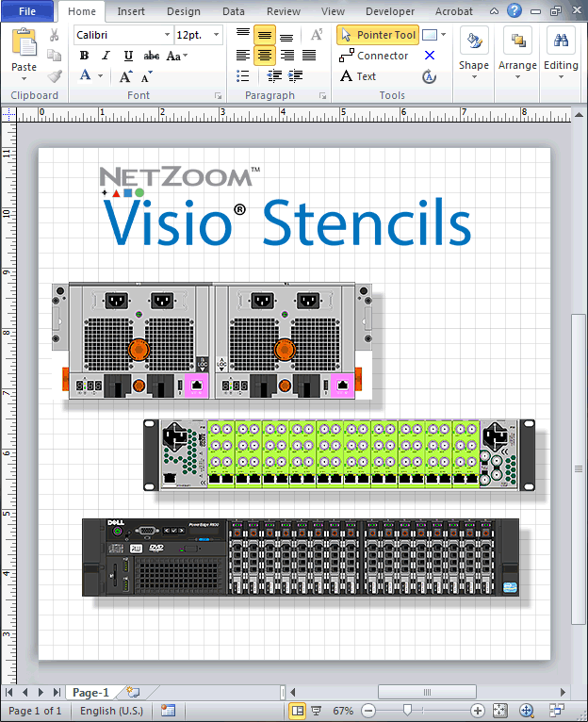Go to first page navigation arrow
588x722 pixels.
tap(8, 692)
